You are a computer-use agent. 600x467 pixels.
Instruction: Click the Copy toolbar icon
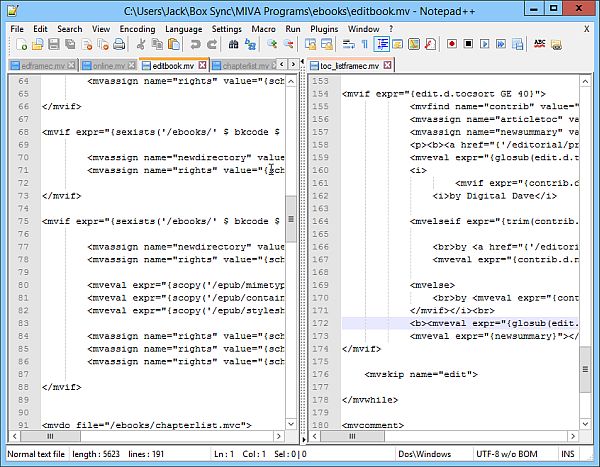(157, 44)
